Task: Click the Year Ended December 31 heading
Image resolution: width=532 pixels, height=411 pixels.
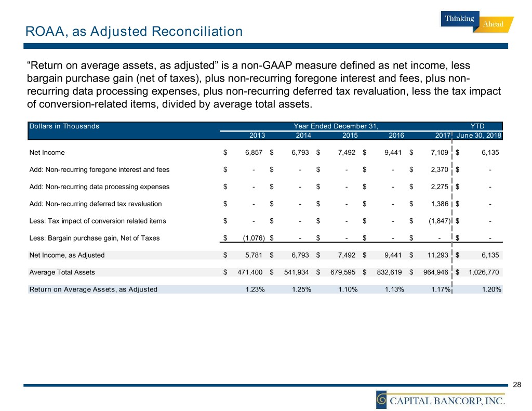Action: point(336,126)
